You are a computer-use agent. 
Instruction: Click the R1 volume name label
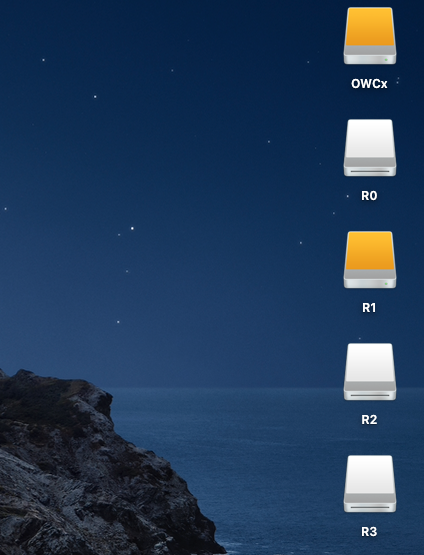369,308
